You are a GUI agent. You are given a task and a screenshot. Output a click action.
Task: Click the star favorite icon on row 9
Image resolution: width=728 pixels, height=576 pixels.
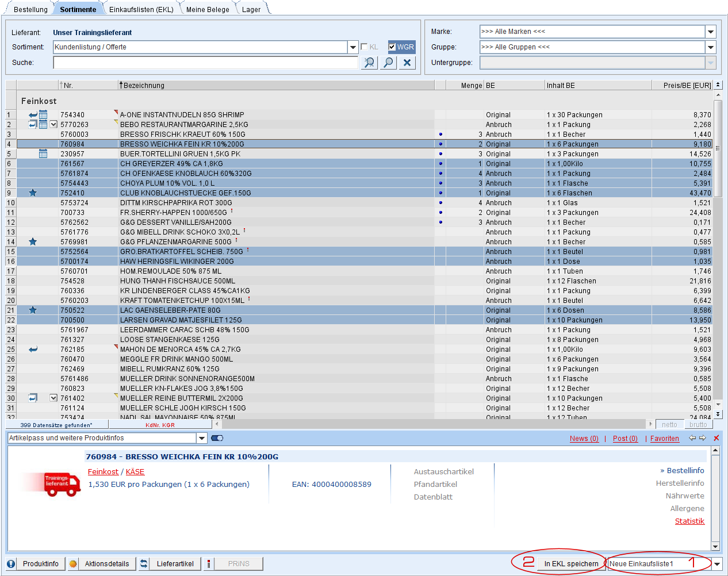coord(33,193)
